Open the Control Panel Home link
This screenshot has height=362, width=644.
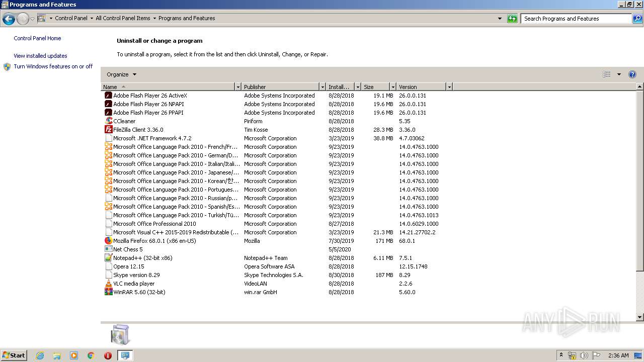click(37, 38)
